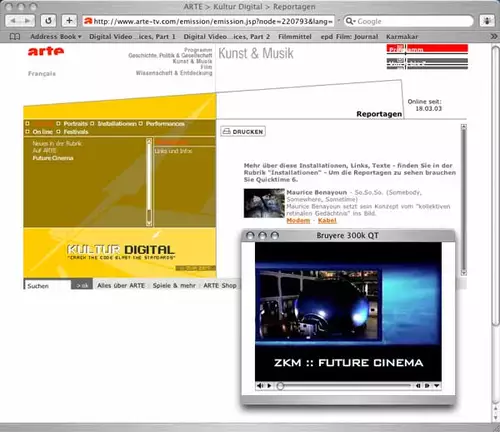500x432 pixels.
Task: Go forward with the browser forward arrow
Action: [28, 21]
